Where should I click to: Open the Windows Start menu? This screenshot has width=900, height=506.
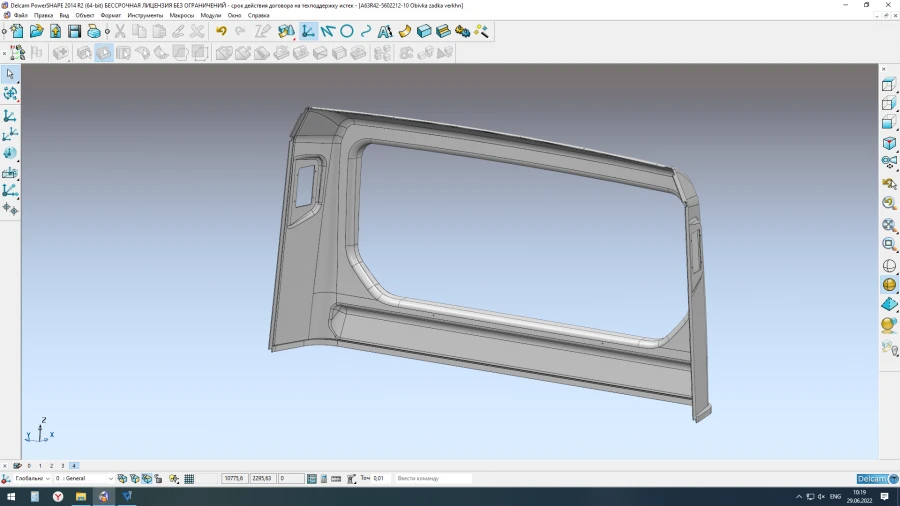click(x=11, y=496)
